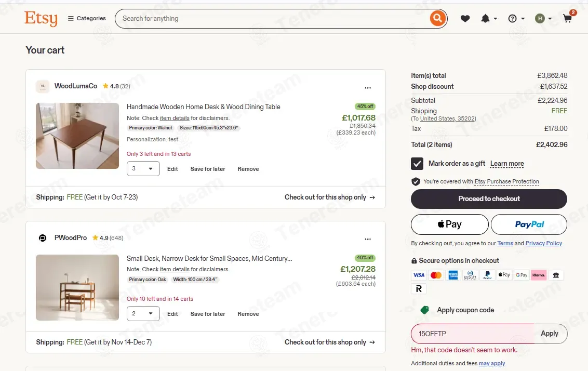Uncheck Mark order as a gift

coord(417,164)
